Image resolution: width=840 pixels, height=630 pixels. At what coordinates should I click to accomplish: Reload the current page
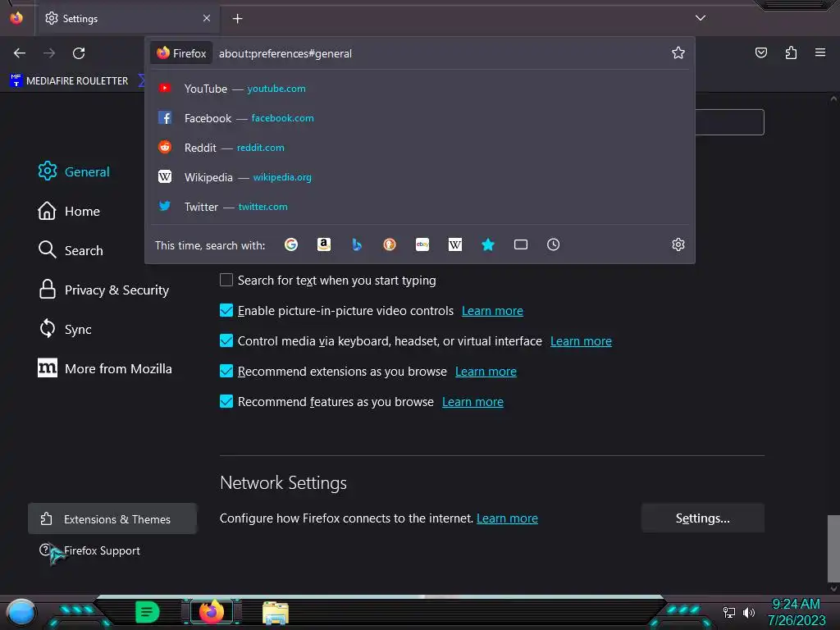coord(79,53)
